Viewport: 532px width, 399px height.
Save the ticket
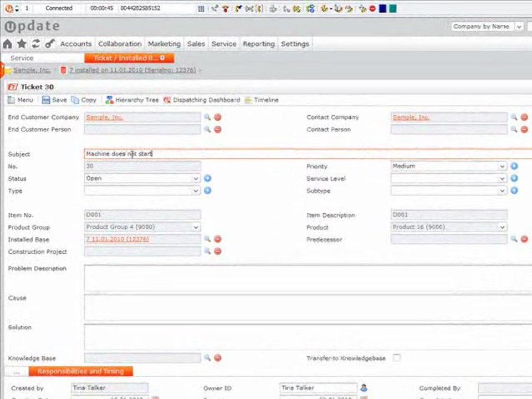click(x=54, y=100)
